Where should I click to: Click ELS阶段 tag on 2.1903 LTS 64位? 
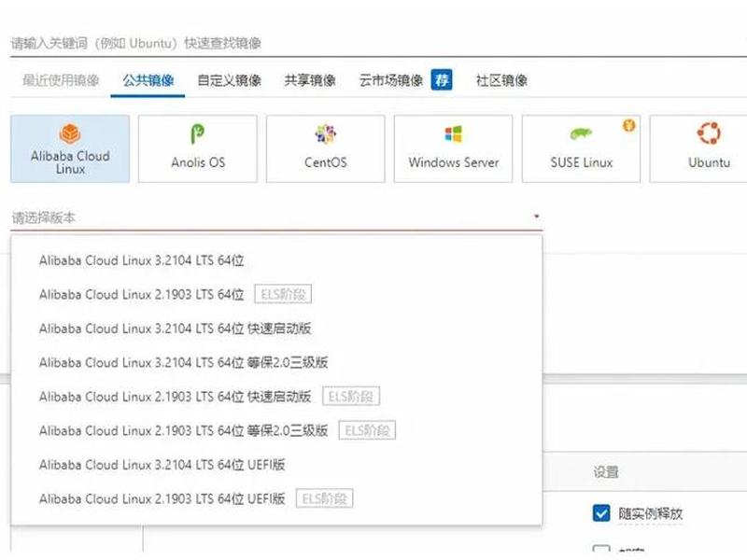(283, 294)
